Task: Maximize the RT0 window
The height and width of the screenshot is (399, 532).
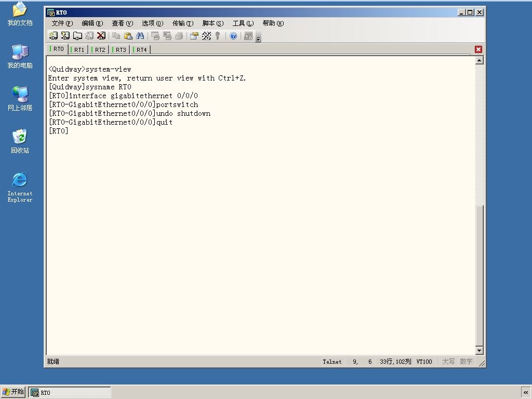Action: point(470,12)
